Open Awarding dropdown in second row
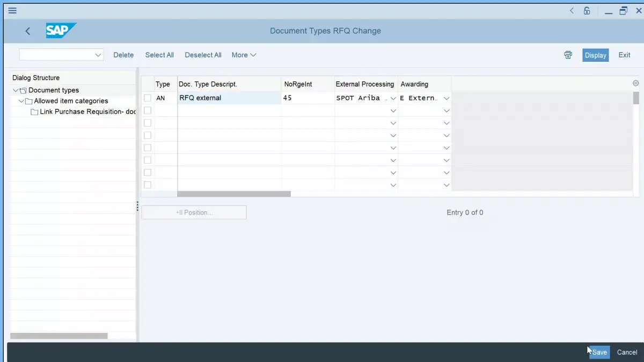This screenshot has width=644, height=362. point(447,110)
